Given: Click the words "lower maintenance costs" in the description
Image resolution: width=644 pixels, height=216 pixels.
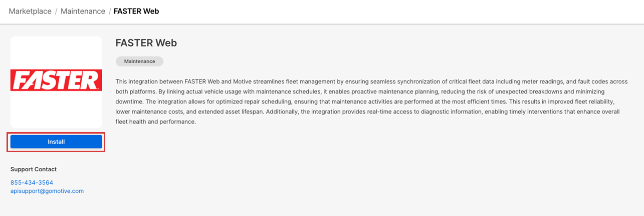Looking at the screenshot, I should click(152, 112).
